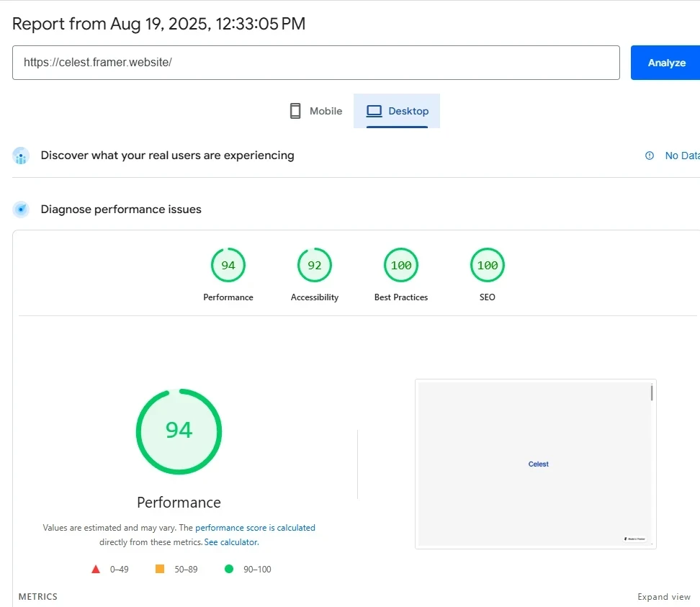Jump to the Accessibility score gauge 92
This screenshot has width=700, height=607.
coord(315,266)
